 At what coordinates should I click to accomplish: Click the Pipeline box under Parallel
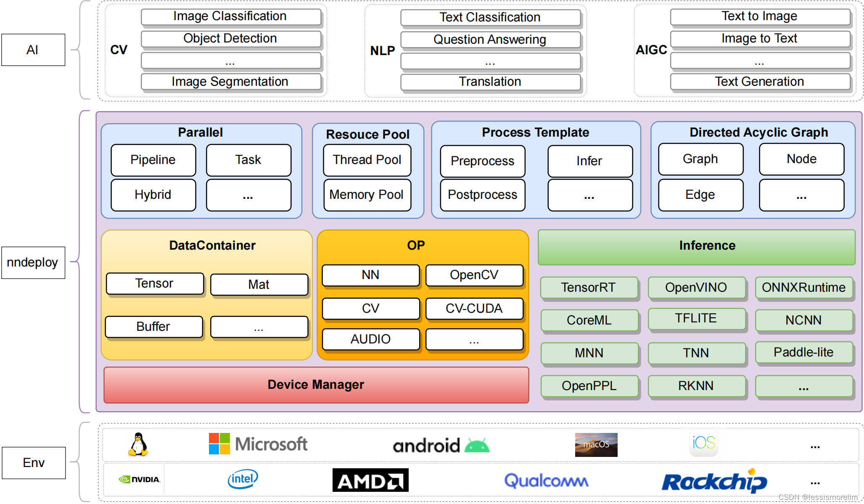pyautogui.click(x=153, y=160)
